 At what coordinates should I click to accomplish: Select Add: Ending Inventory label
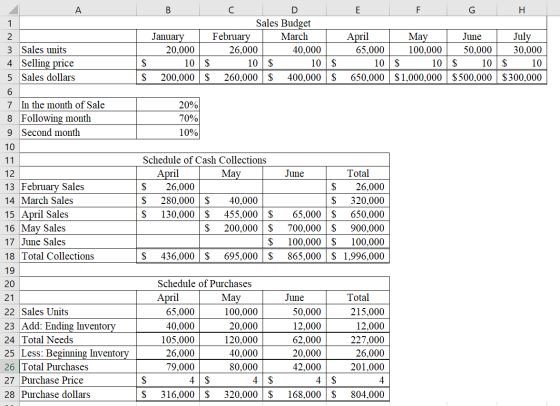click(x=78, y=326)
